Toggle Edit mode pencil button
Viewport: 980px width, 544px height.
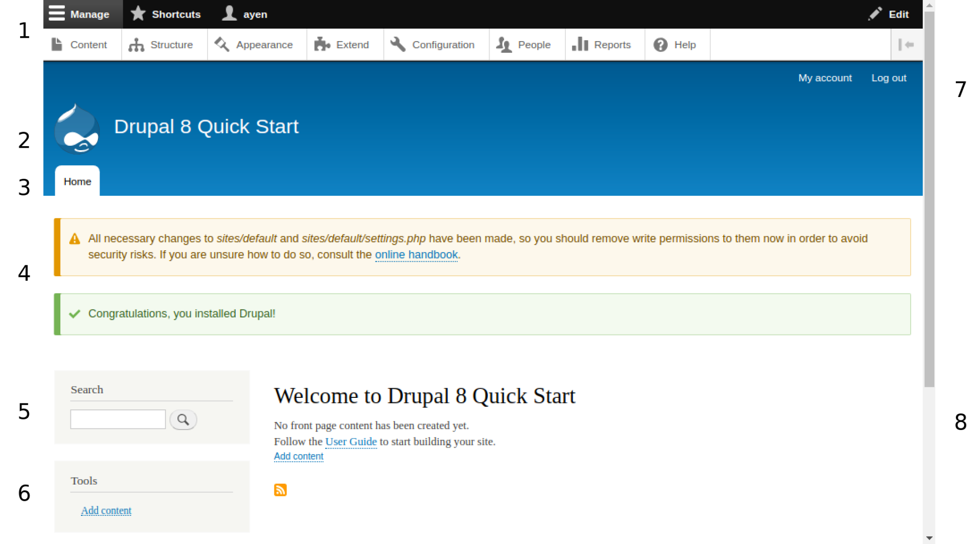[x=889, y=14]
